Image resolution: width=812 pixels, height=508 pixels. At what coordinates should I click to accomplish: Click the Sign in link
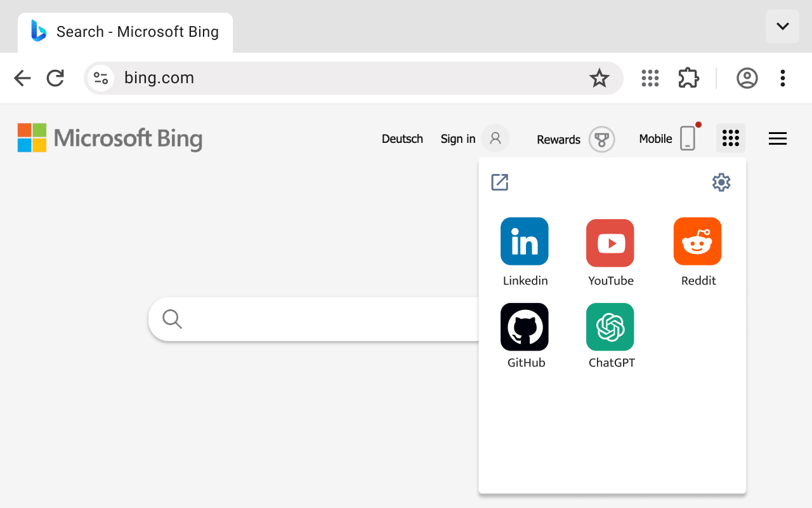458,139
